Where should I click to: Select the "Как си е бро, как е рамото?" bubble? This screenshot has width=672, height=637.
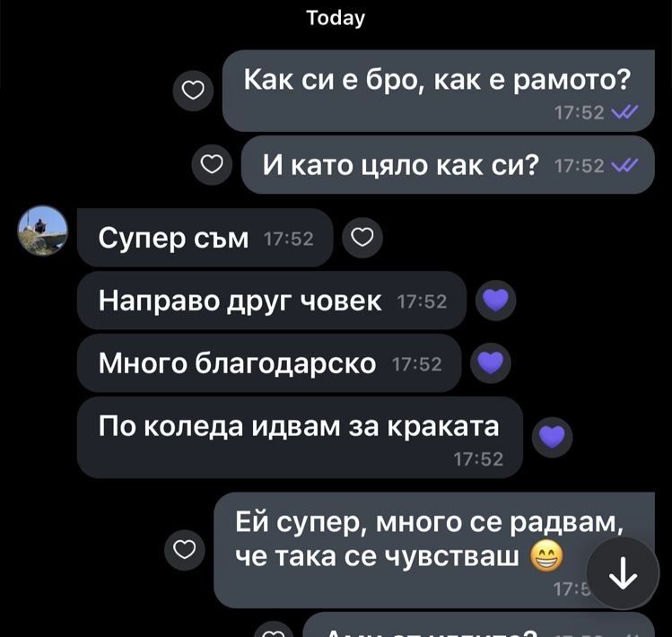pos(439,91)
